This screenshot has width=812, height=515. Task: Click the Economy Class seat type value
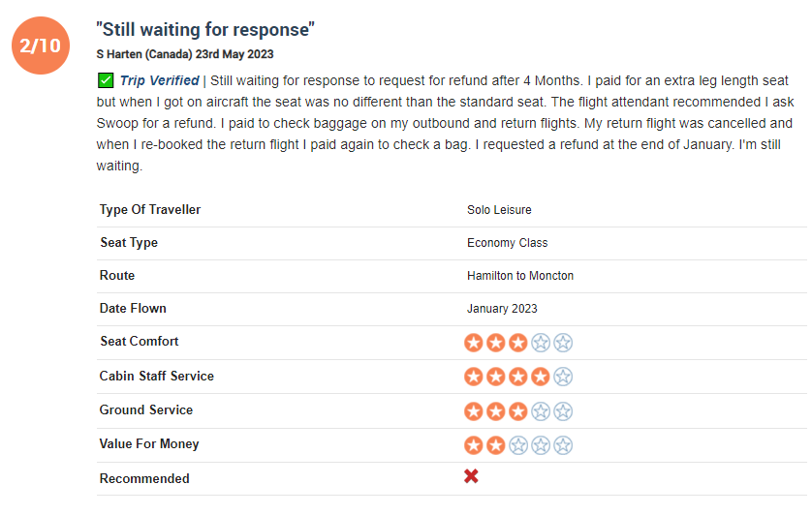(507, 243)
